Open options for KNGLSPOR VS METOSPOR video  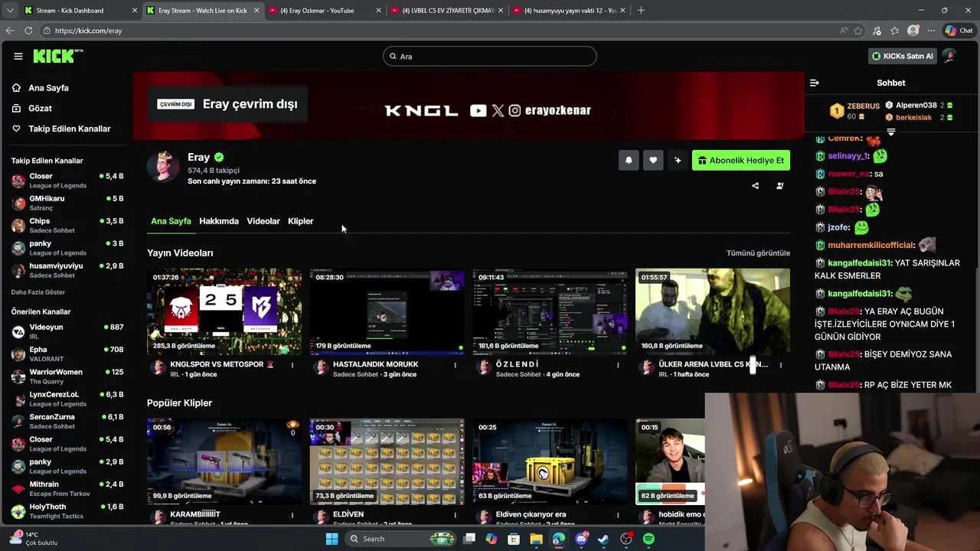[292, 366]
